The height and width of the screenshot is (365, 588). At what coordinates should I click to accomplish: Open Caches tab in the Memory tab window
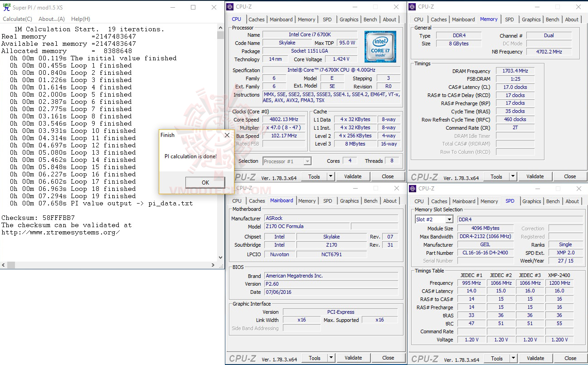[439, 19]
